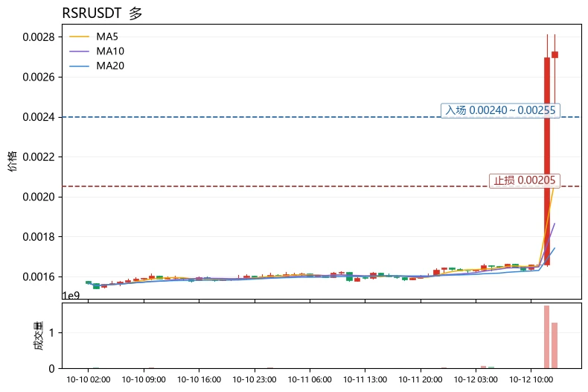
Task: Click the 10-11 06:00 time axis label
Action: (x=310, y=379)
